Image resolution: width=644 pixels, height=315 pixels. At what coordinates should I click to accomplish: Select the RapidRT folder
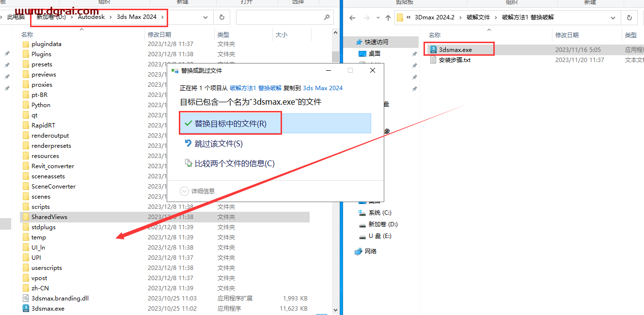tap(43, 125)
